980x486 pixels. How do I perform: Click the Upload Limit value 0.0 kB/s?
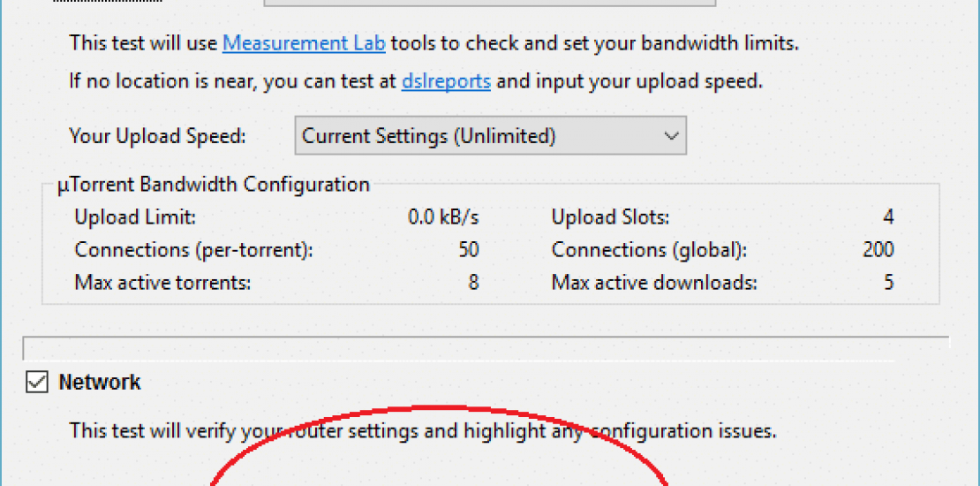[443, 216]
